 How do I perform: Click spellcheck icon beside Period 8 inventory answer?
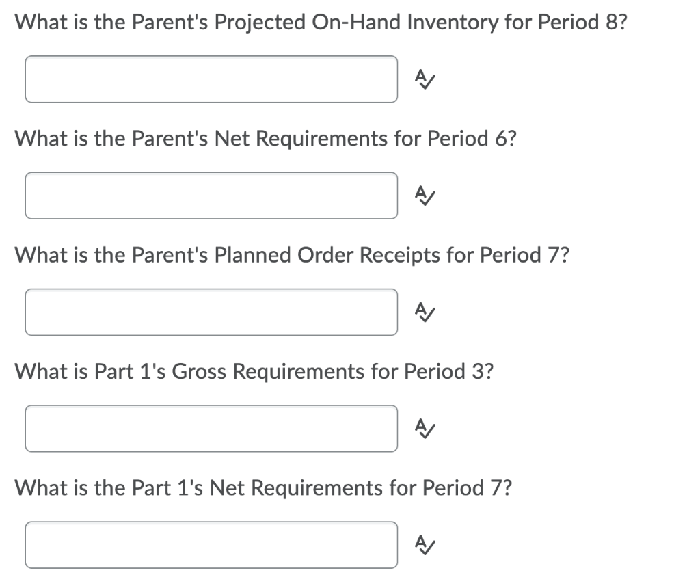426,80
